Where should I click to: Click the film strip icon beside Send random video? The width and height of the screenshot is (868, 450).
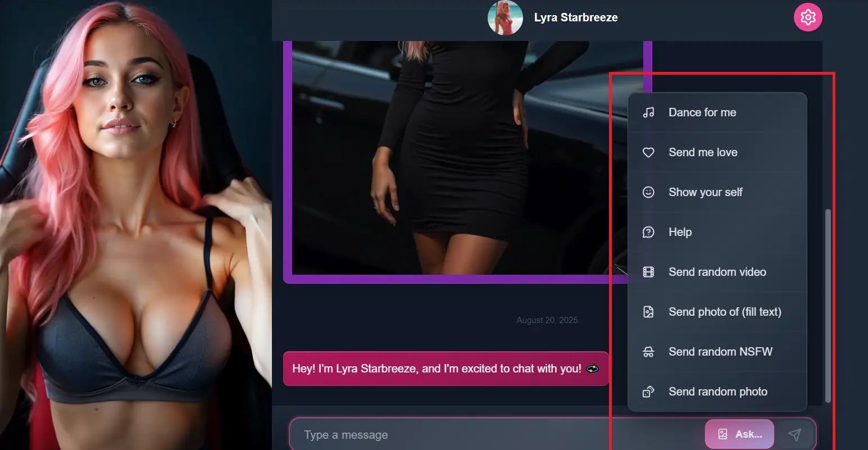pyautogui.click(x=648, y=271)
